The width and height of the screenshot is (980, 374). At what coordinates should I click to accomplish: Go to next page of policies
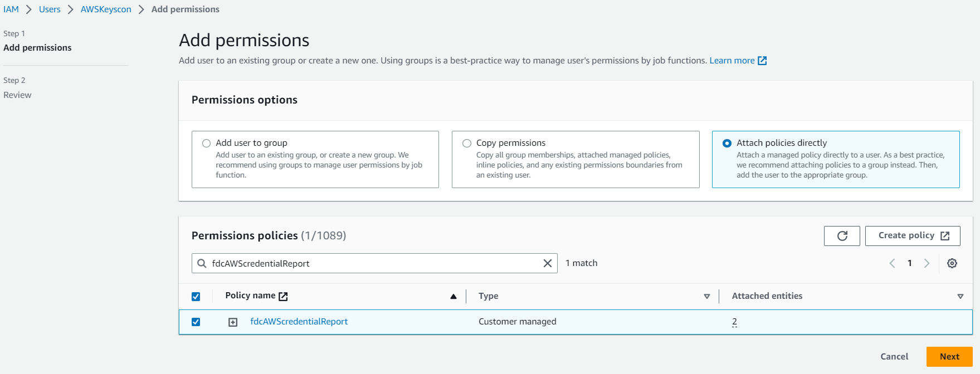927,263
